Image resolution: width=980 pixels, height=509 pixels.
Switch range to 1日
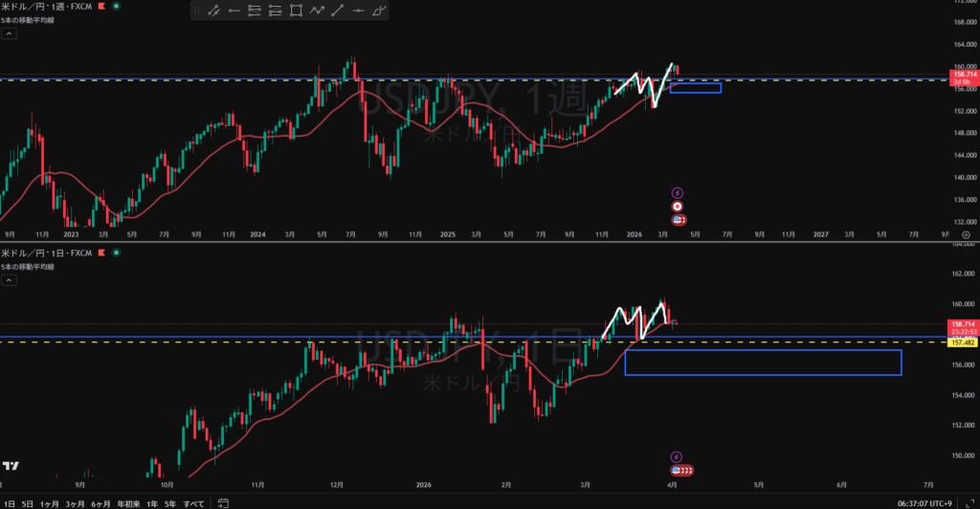(x=9, y=502)
